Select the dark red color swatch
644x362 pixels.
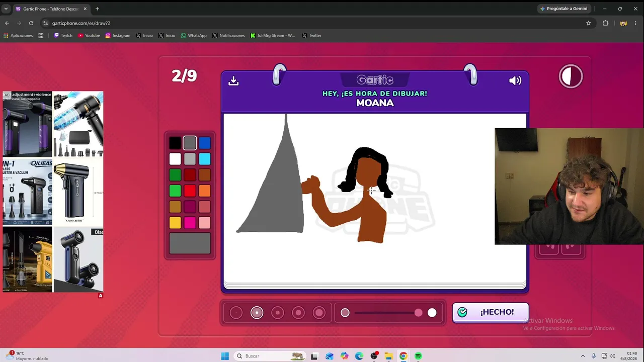190,175
